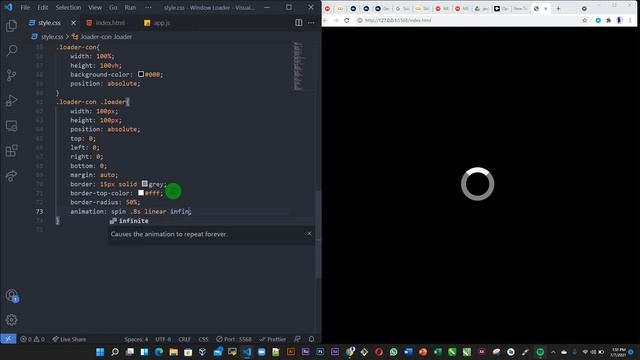Click the editor vertical scrollbar
The image size is (640, 360).
click(x=318, y=235)
